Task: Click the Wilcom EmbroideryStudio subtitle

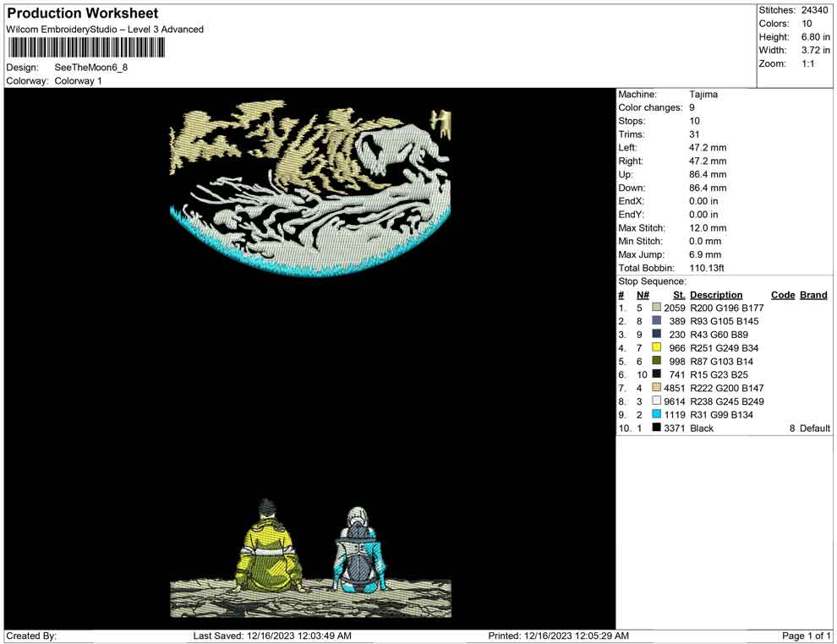Action: [105, 30]
